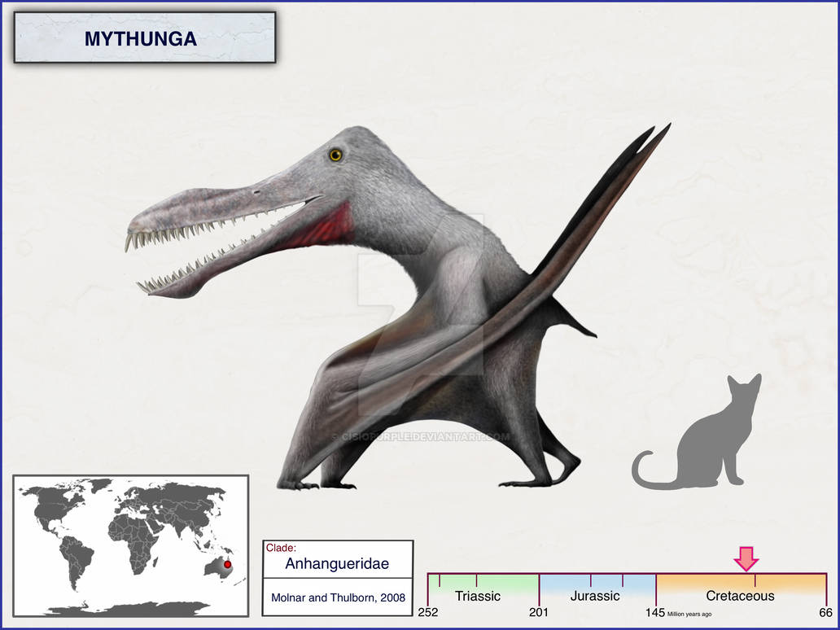
Task: Select the gray cat silhouette
Action: tap(697, 431)
